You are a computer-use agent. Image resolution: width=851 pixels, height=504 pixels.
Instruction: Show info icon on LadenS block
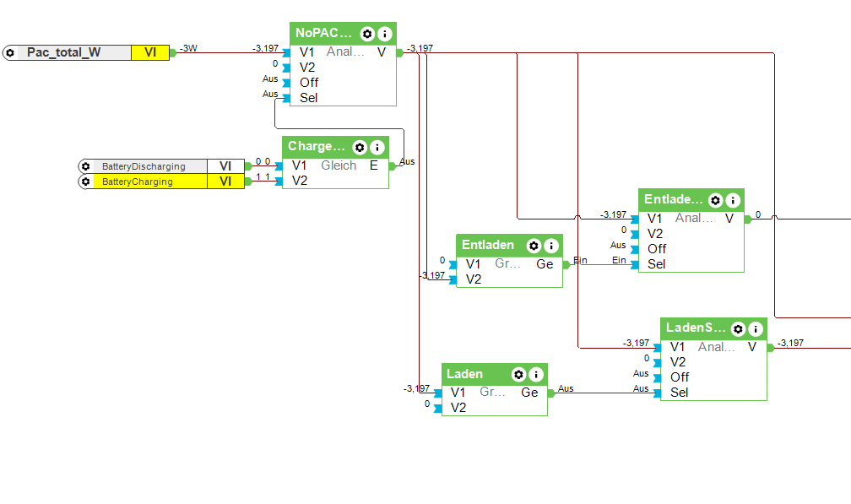pyautogui.click(x=756, y=328)
